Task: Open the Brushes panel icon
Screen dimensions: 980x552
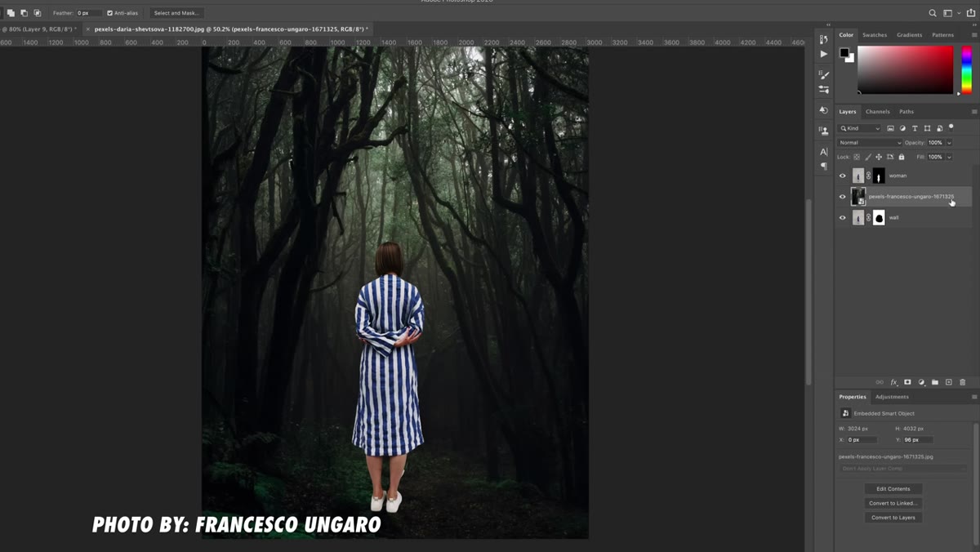Action: [823, 74]
